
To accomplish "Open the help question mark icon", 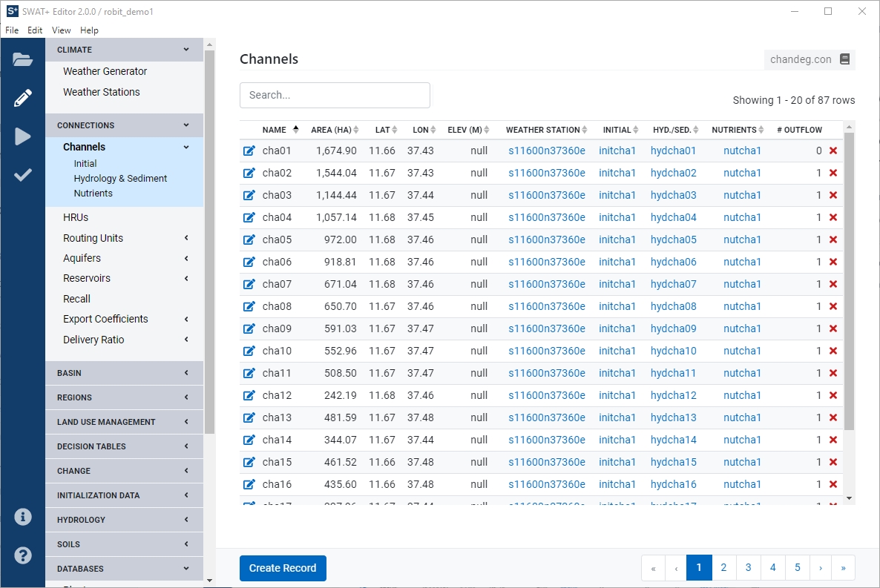I will click(23, 555).
